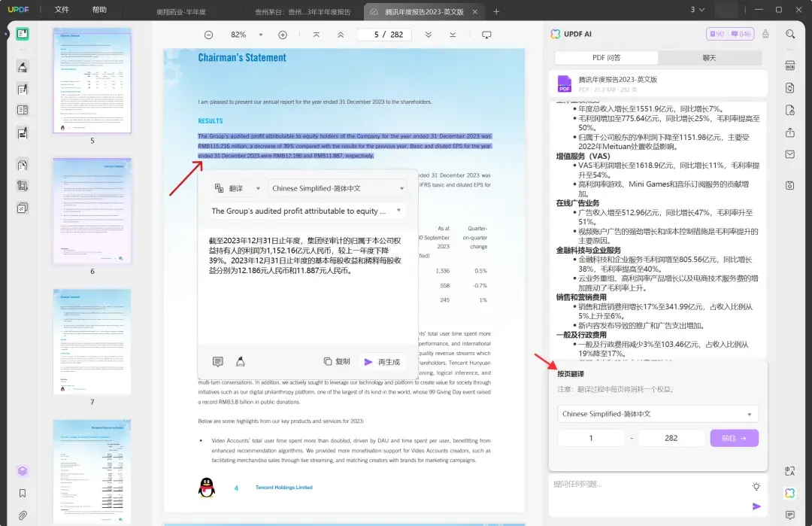This screenshot has height=526, width=812.
Task: Send the AI question with arrow icon
Action: point(756,506)
